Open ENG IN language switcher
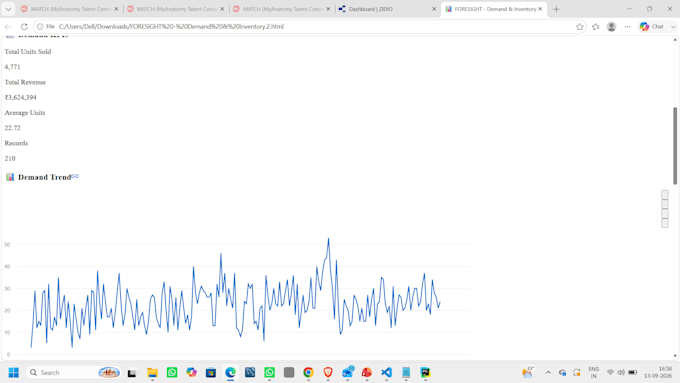 [594, 373]
